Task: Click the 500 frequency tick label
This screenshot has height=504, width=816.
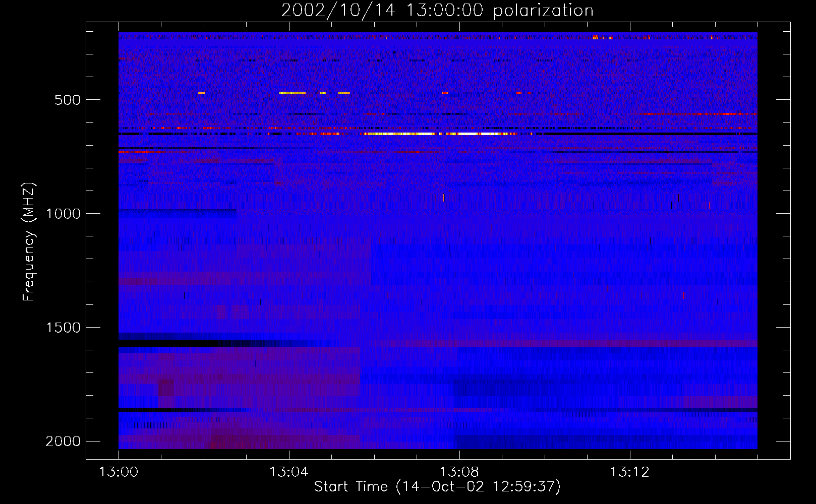Action: [x=68, y=100]
